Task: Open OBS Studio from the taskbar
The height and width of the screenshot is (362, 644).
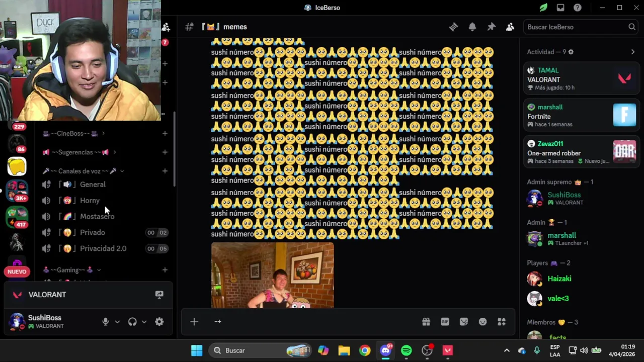Action: [427, 350]
